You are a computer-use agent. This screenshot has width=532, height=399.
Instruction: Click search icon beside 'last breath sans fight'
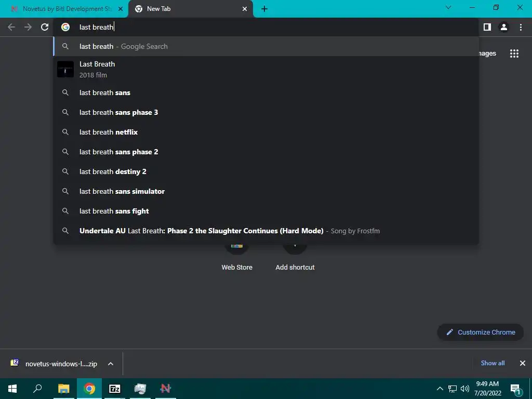pos(65,211)
